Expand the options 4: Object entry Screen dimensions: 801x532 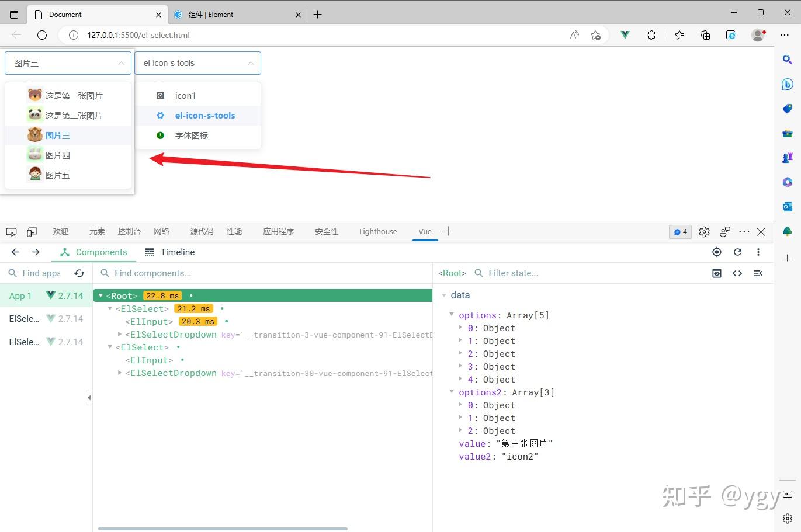pos(460,379)
